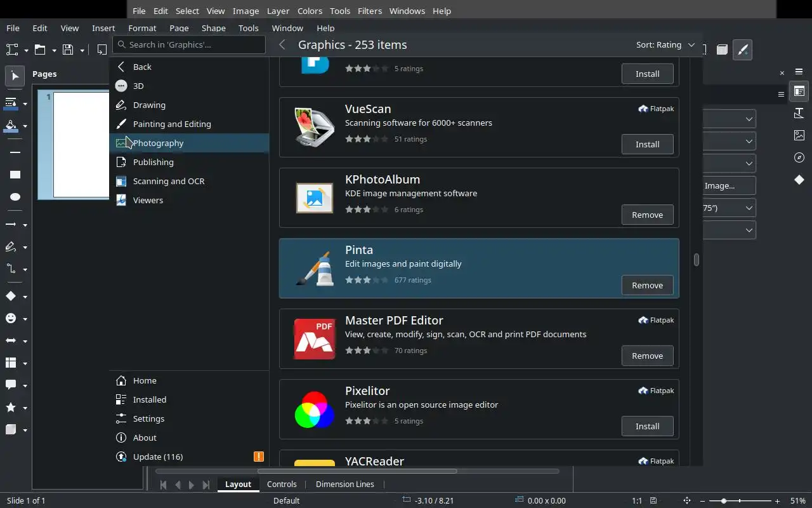
Task: Choose the Connectors tool
Action: tap(11, 269)
